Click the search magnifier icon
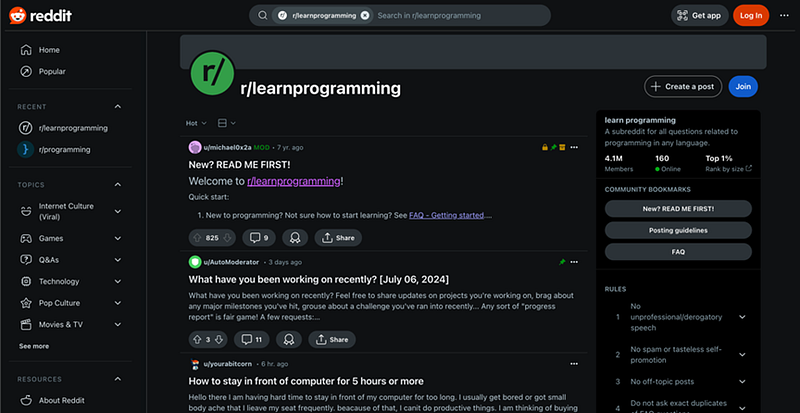The height and width of the screenshot is (413, 800). [x=262, y=15]
